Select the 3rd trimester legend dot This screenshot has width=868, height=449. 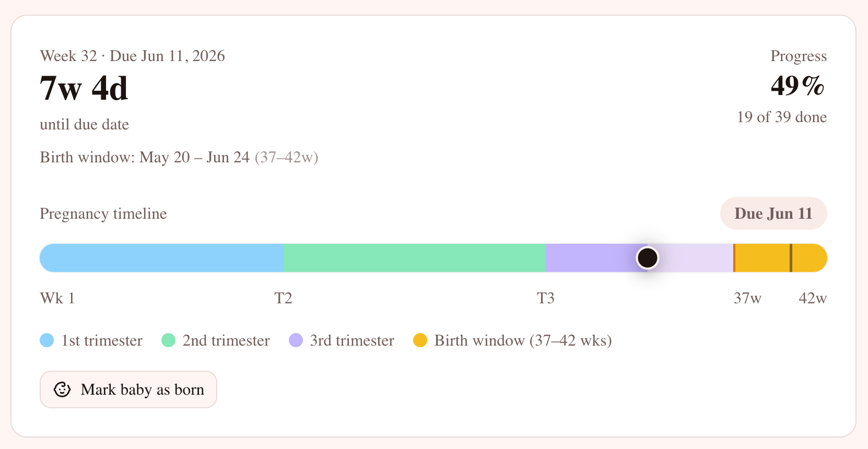296,340
